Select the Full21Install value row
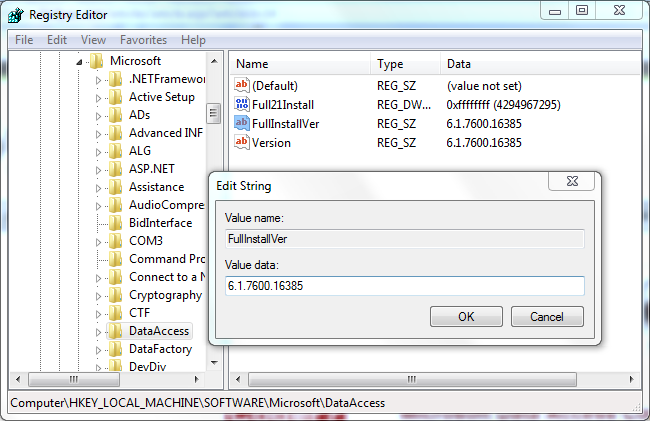Viewport: 650px width, 421px height. 397,104
